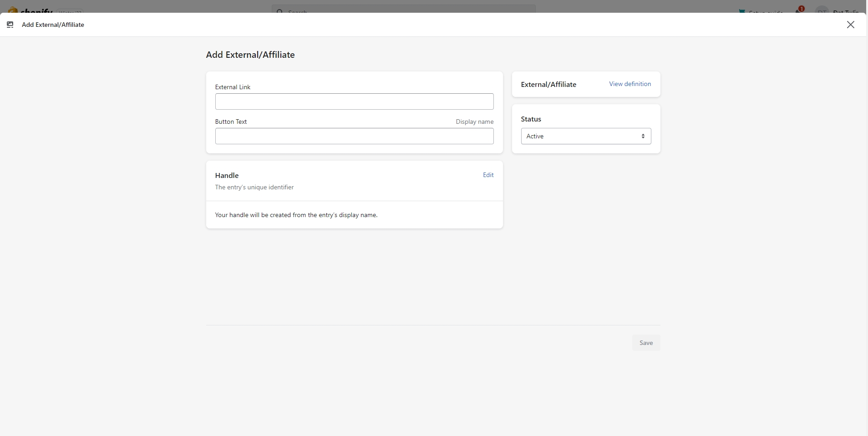
Task: Click the Status card heading
Action: (531, 119)
